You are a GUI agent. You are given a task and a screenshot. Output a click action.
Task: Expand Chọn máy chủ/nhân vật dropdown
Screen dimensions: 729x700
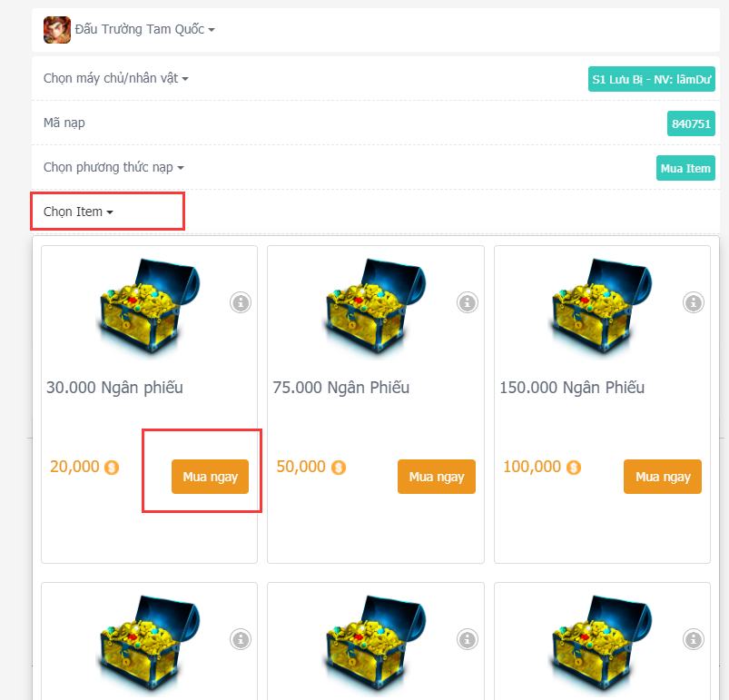(116, 78)
